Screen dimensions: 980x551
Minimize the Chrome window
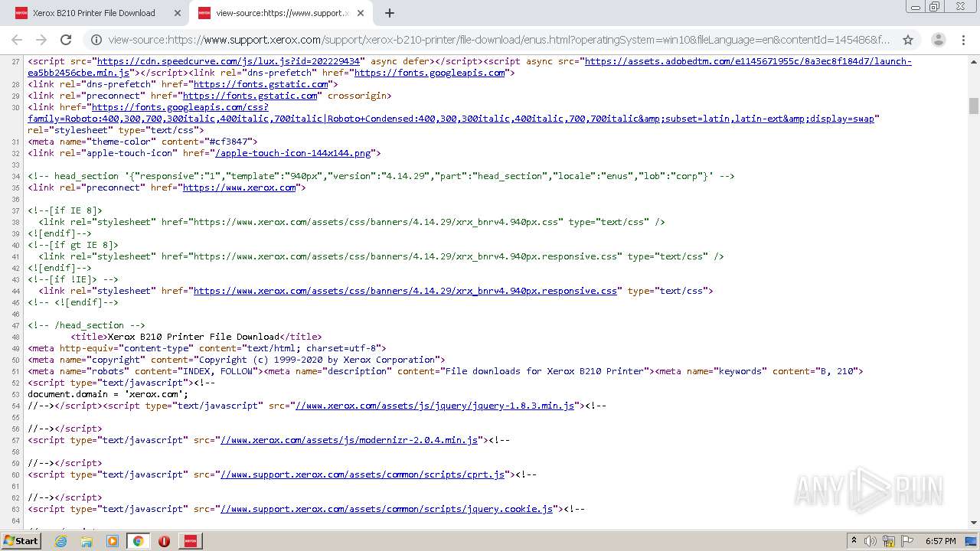[915, 7]
